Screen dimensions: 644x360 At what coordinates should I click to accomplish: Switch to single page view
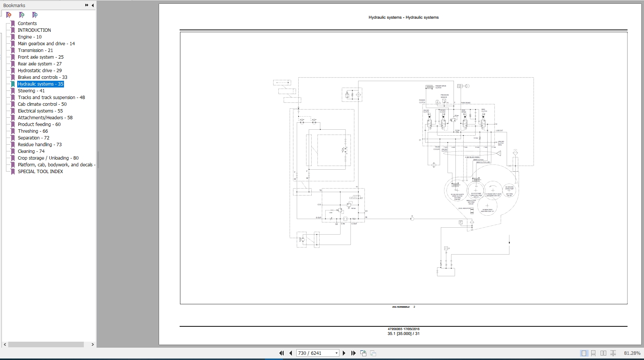click(584, 353)
